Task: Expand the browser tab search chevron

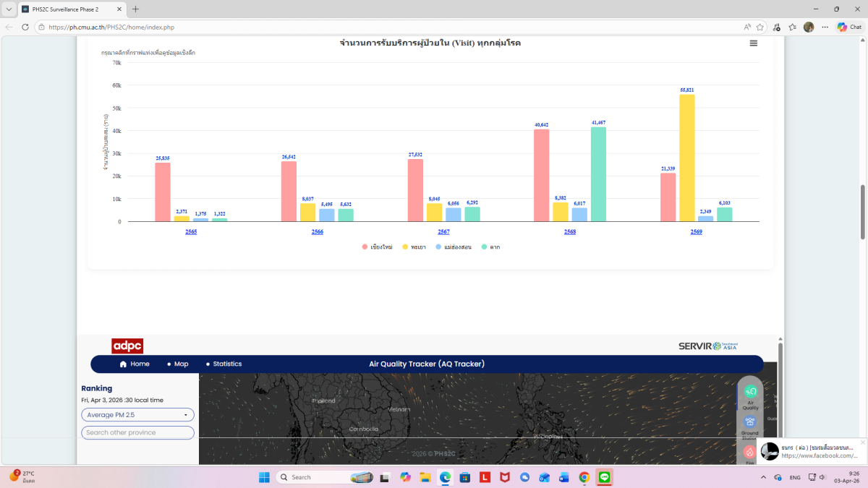Action: (9, 9)
